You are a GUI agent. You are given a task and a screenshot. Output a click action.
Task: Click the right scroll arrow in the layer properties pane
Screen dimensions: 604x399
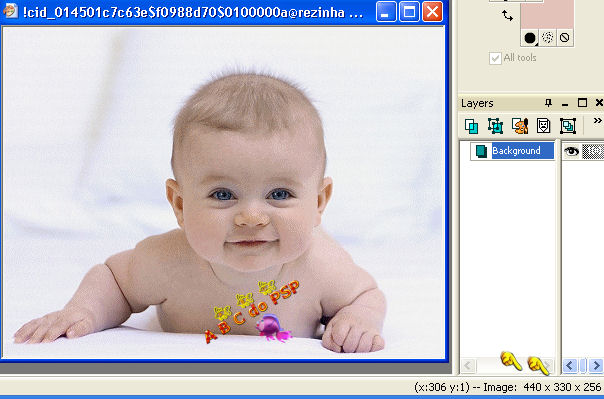[x=597, y=365]
